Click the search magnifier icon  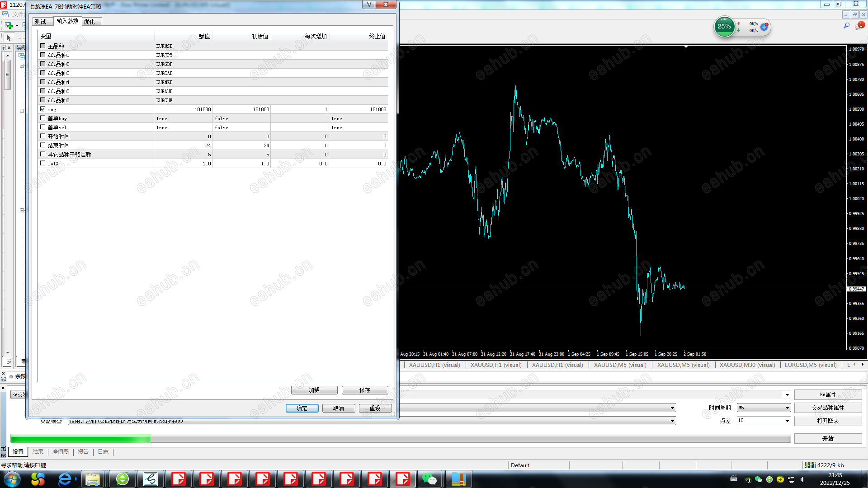(x=846, y=26)
